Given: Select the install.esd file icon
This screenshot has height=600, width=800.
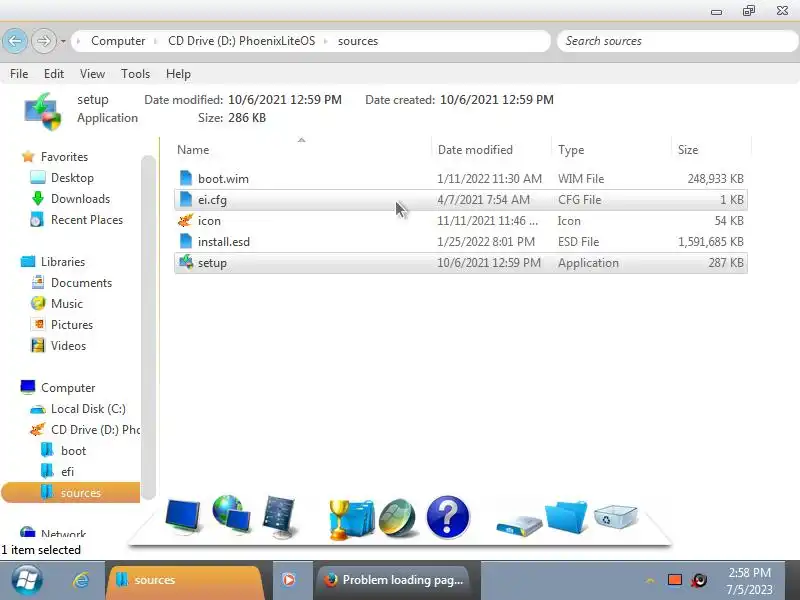Looking at the screenshot, I should coord(186,241).
